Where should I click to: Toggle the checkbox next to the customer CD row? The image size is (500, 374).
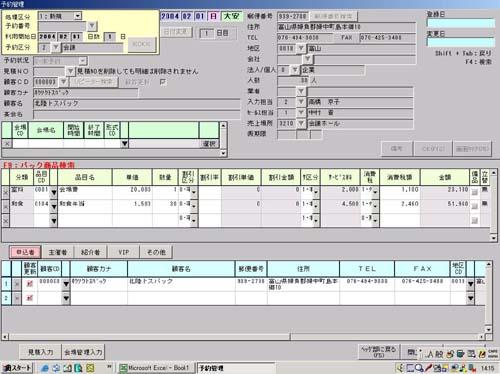click(163, 82)
